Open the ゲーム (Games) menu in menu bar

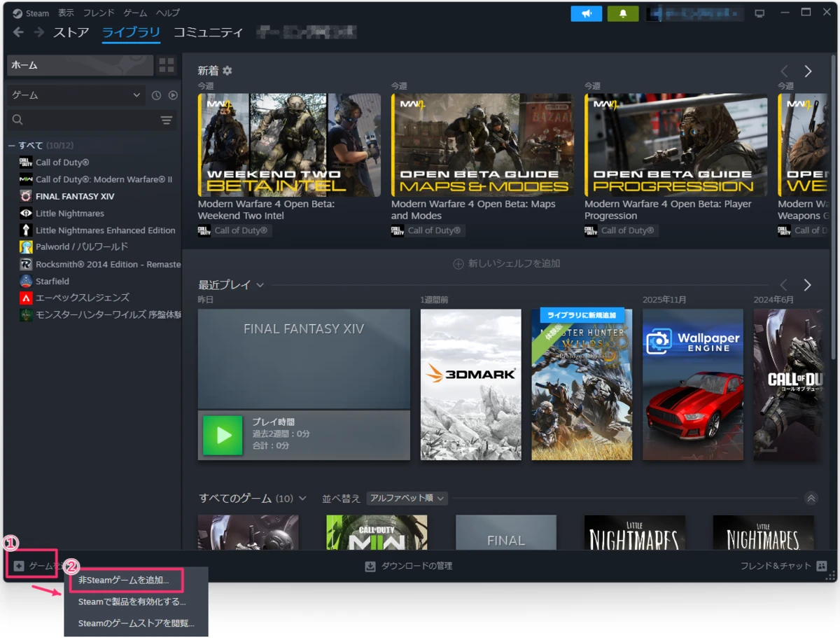[135, 13]
